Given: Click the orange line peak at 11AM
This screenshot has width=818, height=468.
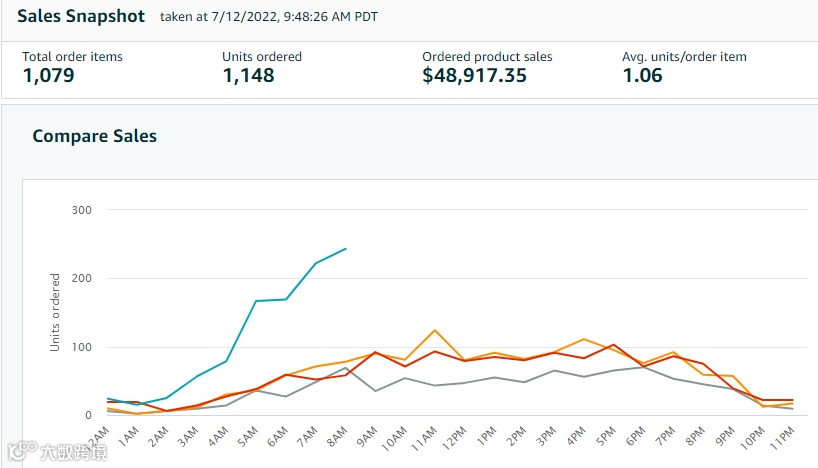Looking at the screenshot, I should [434, 330].
